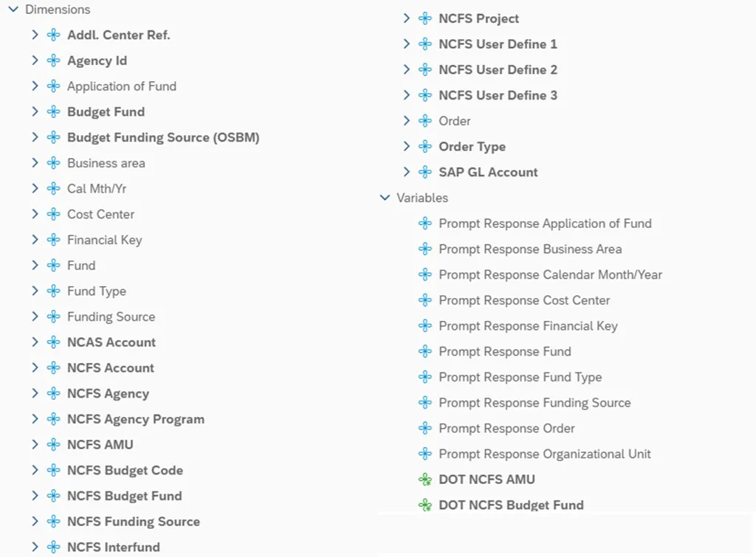Expand the Cost Center dimension
The image size is (756, 557).
(35, 214)
